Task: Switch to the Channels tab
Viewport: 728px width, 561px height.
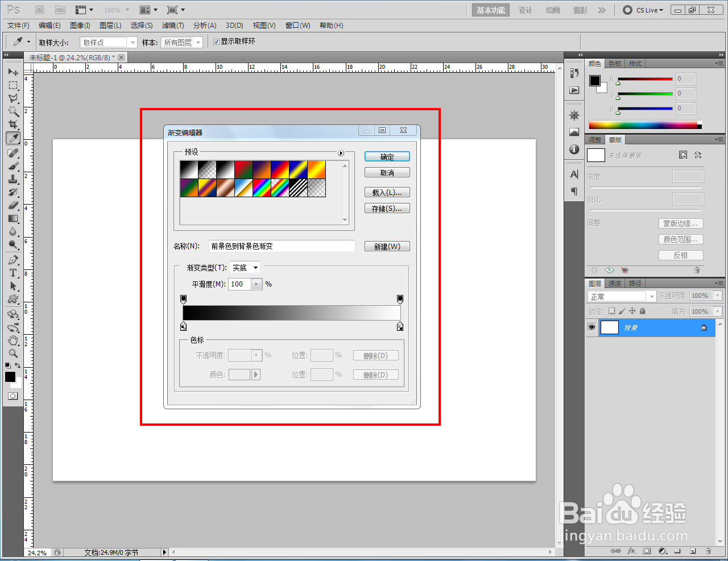Action: pyautogui.click(x=615, y=283)
